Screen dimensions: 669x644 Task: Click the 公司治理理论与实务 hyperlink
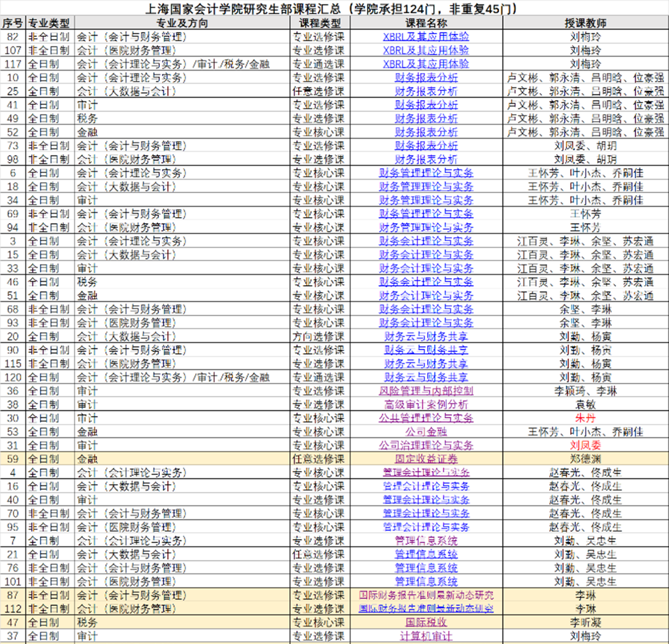pos(426,446)
